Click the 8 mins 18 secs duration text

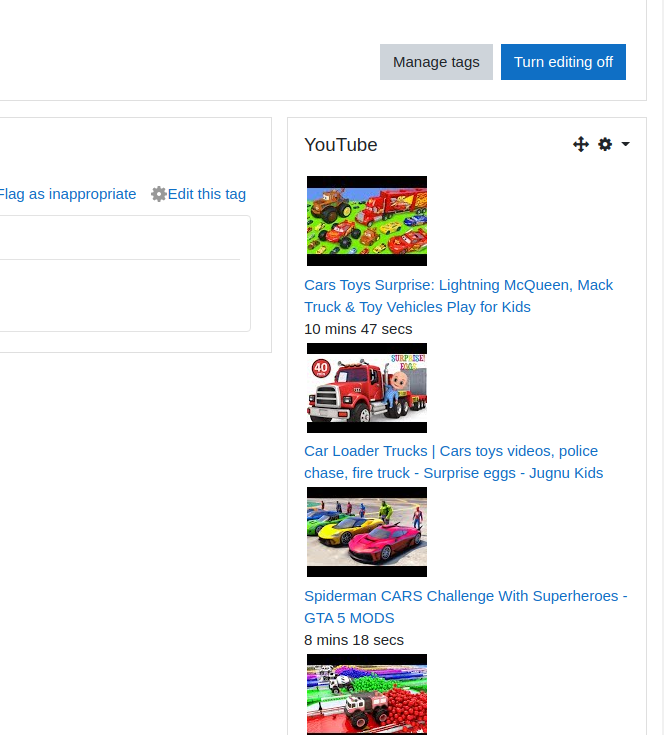[354, 640]
